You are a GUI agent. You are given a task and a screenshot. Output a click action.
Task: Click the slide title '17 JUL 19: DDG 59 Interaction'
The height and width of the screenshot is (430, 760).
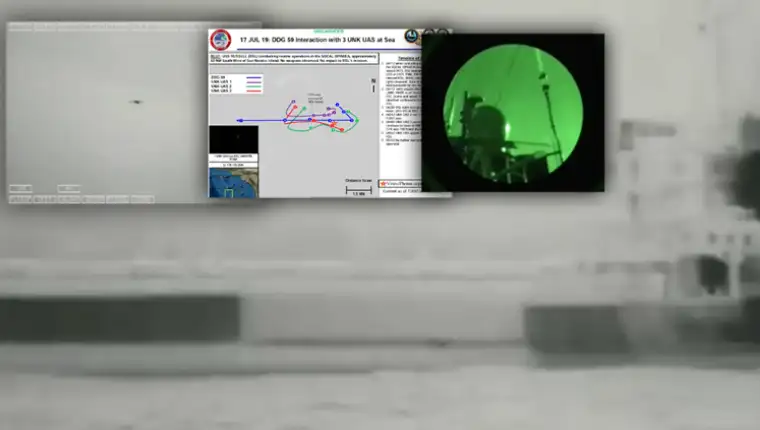317,40
